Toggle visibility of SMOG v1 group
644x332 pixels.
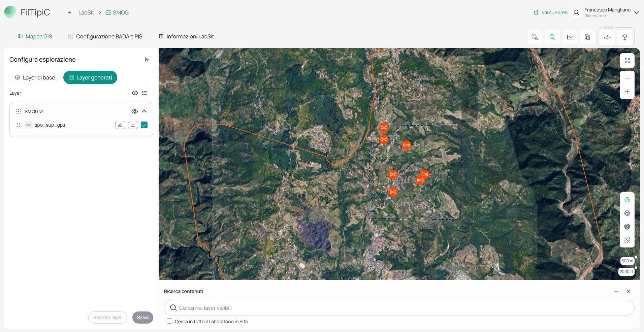(x=135, y=111)
